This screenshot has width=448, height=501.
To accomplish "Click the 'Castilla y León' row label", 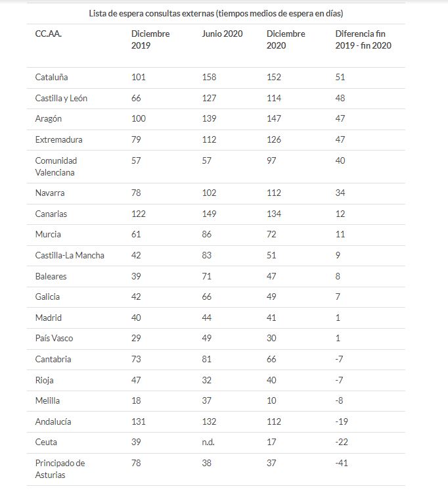I will [x=61, y=99].
